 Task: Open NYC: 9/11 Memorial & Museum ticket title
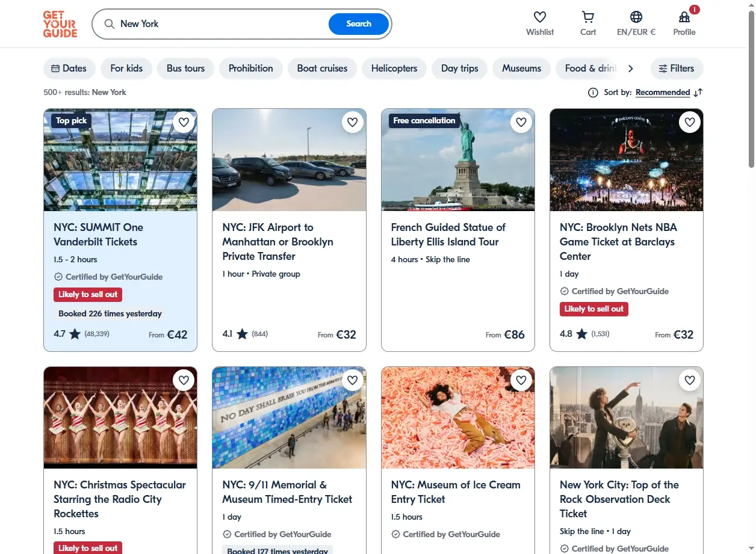click(287, 492)
